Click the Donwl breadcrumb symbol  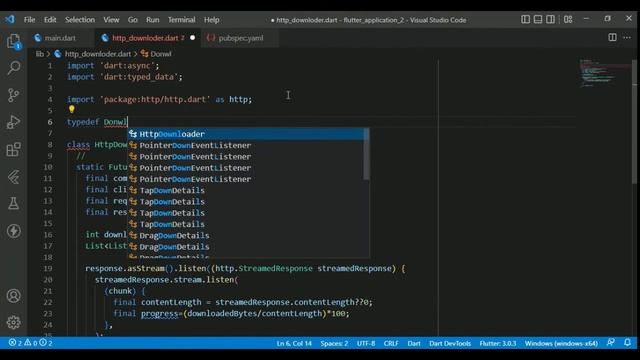click(161, 54)
